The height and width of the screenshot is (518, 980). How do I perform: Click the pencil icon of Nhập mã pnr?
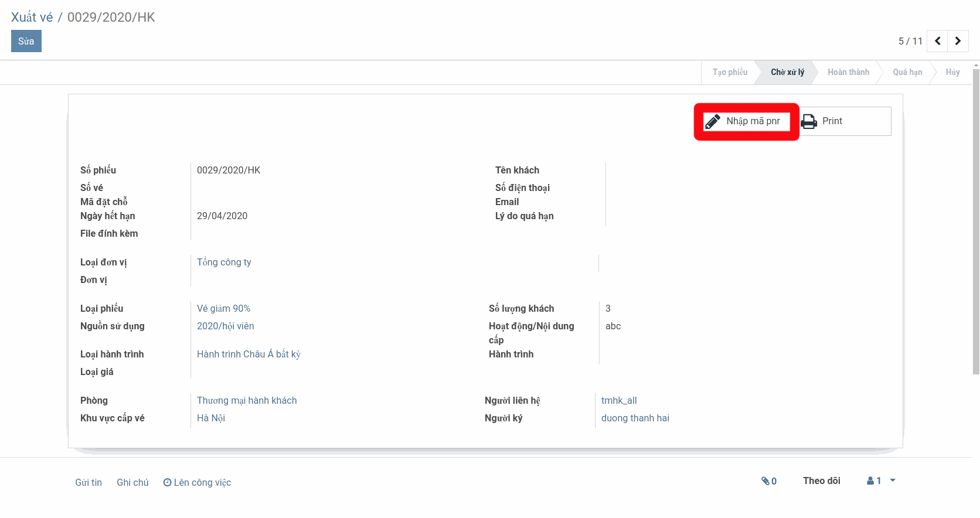coord(713,121)
